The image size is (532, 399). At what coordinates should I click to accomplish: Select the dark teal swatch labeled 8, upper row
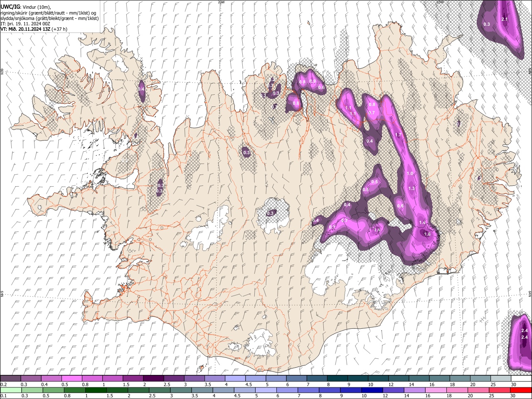tap(337, 379)
